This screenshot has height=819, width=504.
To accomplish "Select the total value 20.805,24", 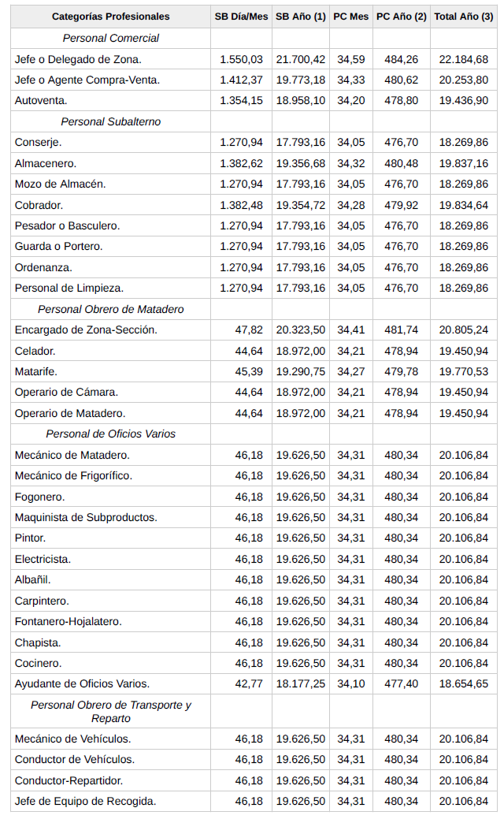I will click(x=463, y=329).
